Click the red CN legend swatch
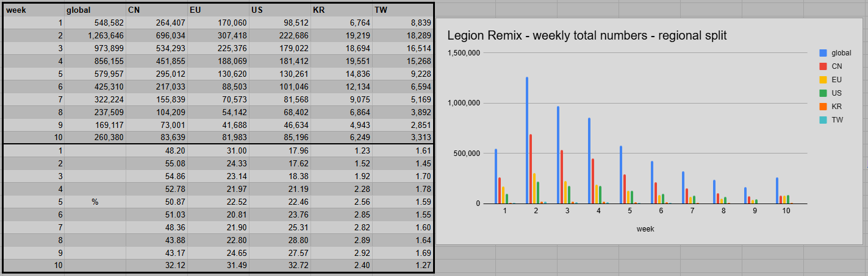 pyautogui.click(x=822, y=66)
